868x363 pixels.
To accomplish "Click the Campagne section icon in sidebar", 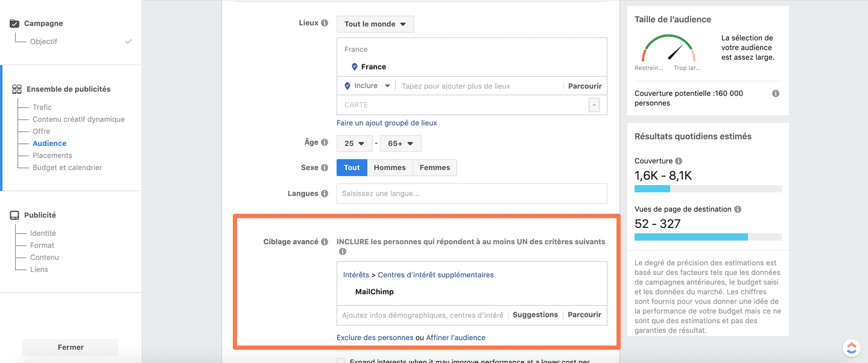I will pos(14,24).
